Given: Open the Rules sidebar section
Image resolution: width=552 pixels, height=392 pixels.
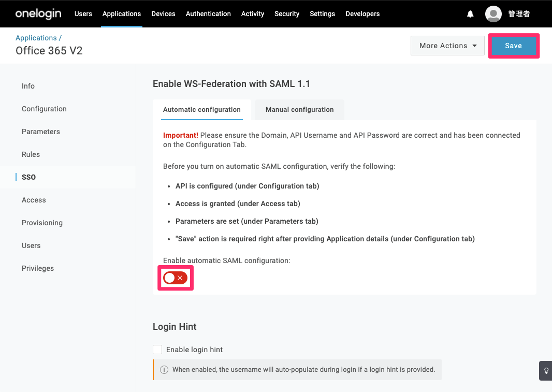Looking at the screenshot, I should point(31,154).
